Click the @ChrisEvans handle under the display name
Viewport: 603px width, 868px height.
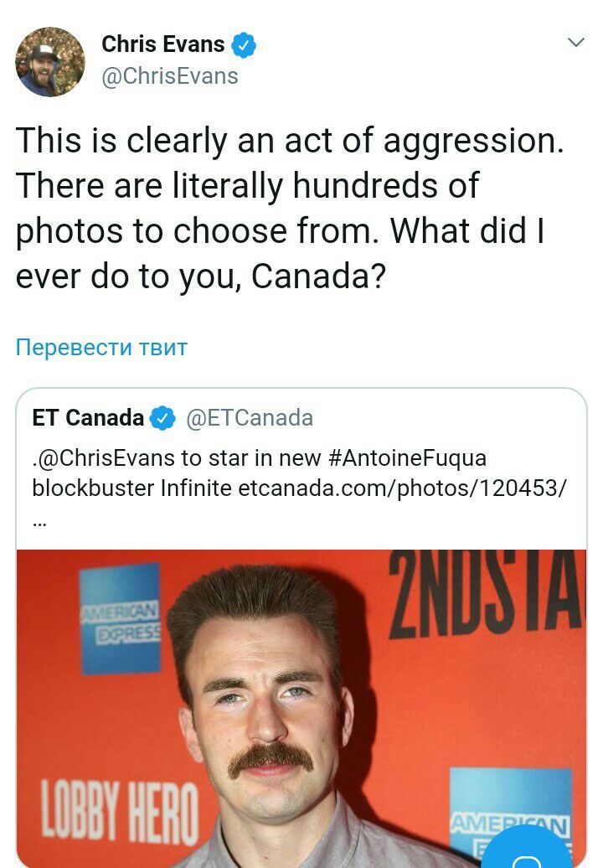170,76
